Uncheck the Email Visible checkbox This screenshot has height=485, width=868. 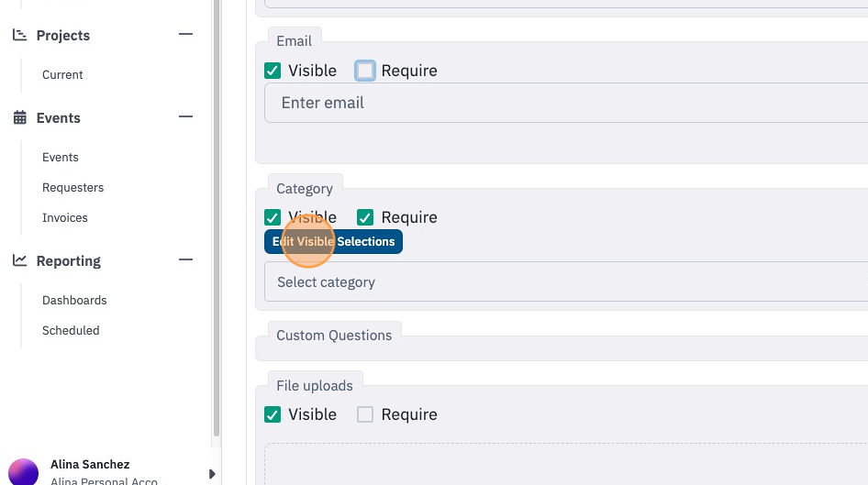pos(273,71)
